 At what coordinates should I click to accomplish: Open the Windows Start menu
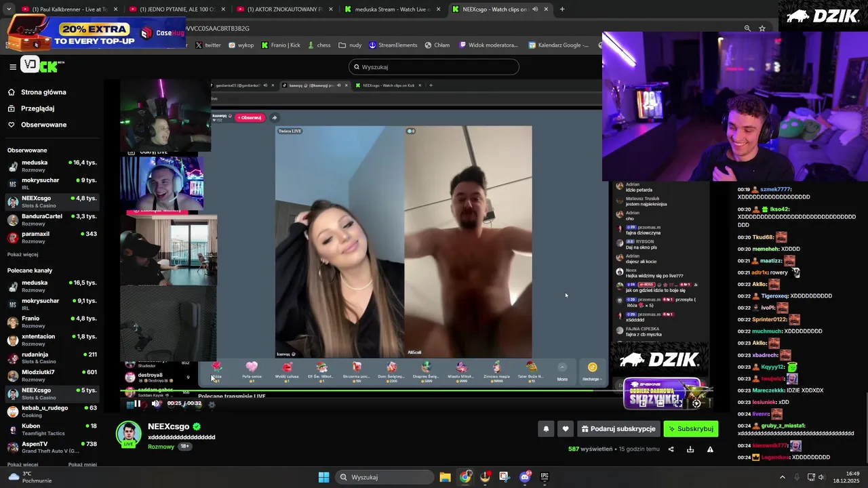323,477
